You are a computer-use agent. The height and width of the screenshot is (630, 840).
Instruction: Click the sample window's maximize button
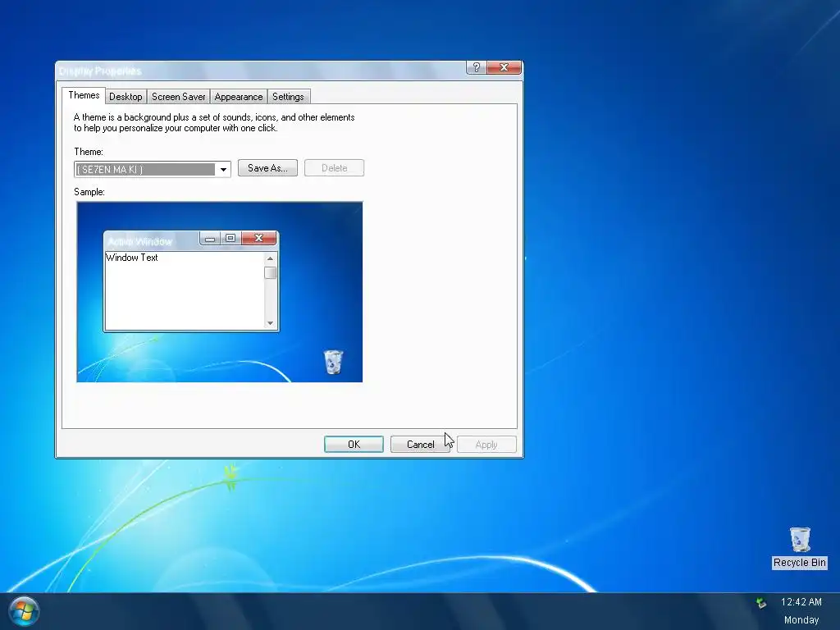click(231, 238)
